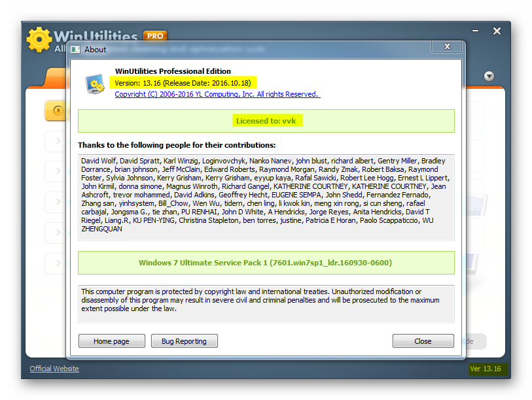Click the yellow play sidebar button
The image size is (532, 400).
(x=57, y=110)
